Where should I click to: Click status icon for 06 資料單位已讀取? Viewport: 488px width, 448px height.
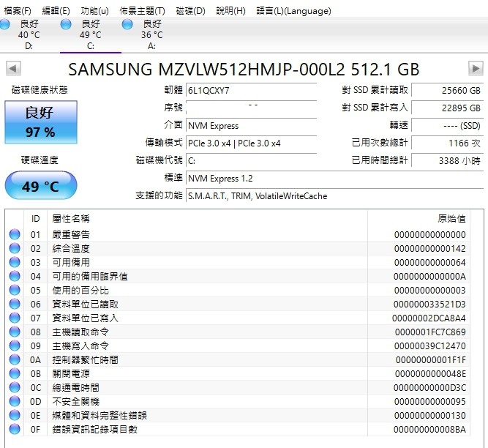pos(15,304)
